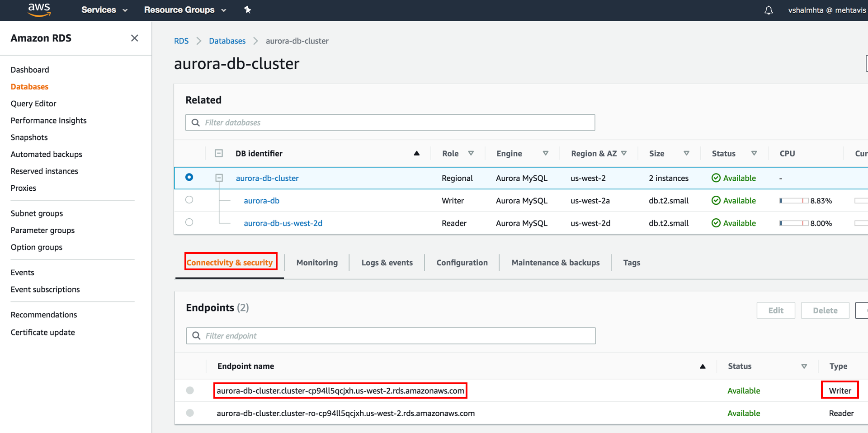Click the Databases breadcrumb link
The width and height of the screenshot is (868, 433).
pyautogui.click(x=227, y=41)
